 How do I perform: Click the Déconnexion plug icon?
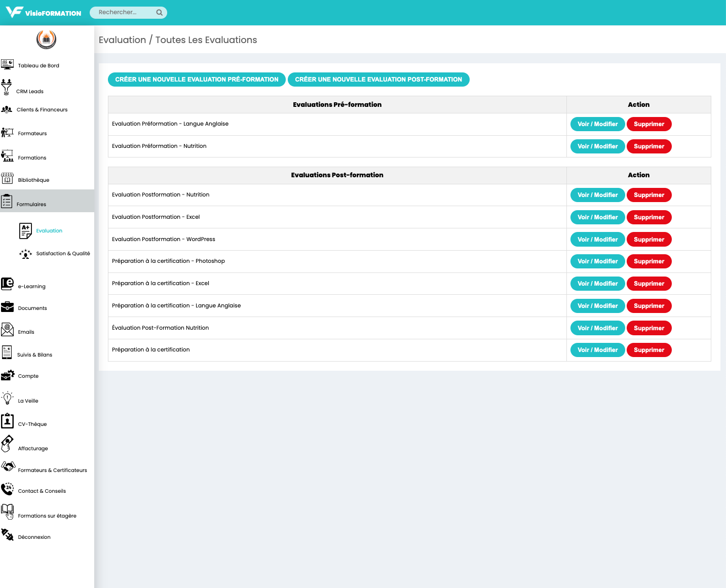click(x=7, y=534)
